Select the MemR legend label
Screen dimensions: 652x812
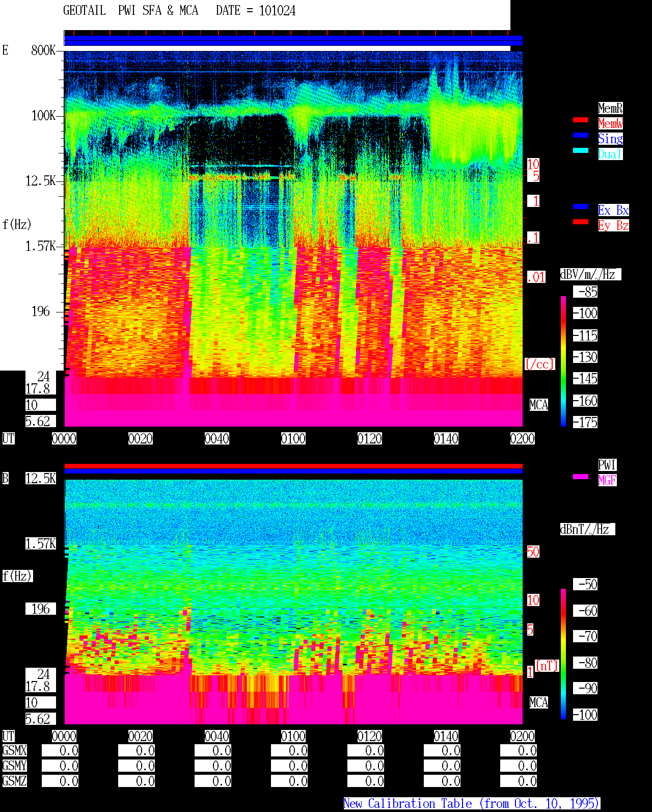pyautogui.click(x=610, y=108)
